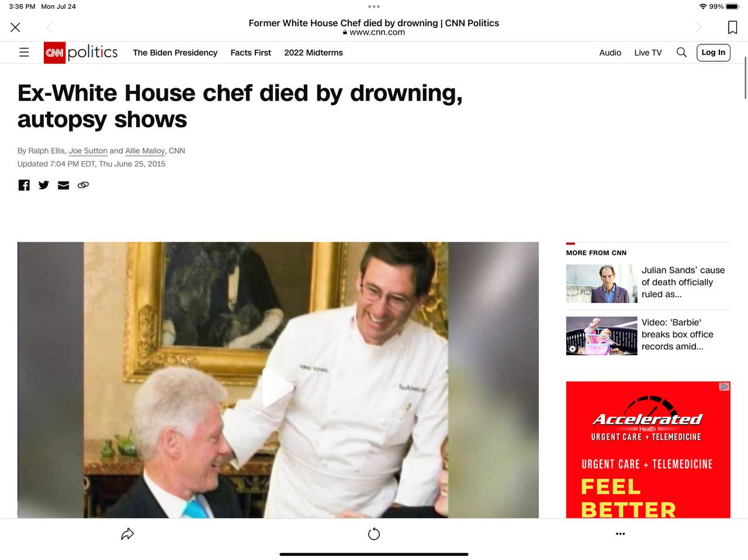
Task: Reload the page with refresh icon
Action: [x=374, y=534]
